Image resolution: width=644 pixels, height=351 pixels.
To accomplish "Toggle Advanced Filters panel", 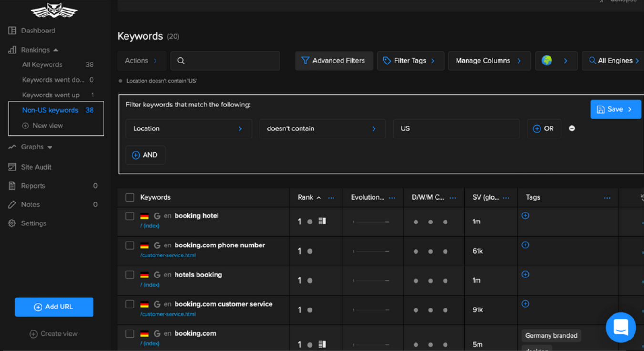I will click(x=334, y=61).
